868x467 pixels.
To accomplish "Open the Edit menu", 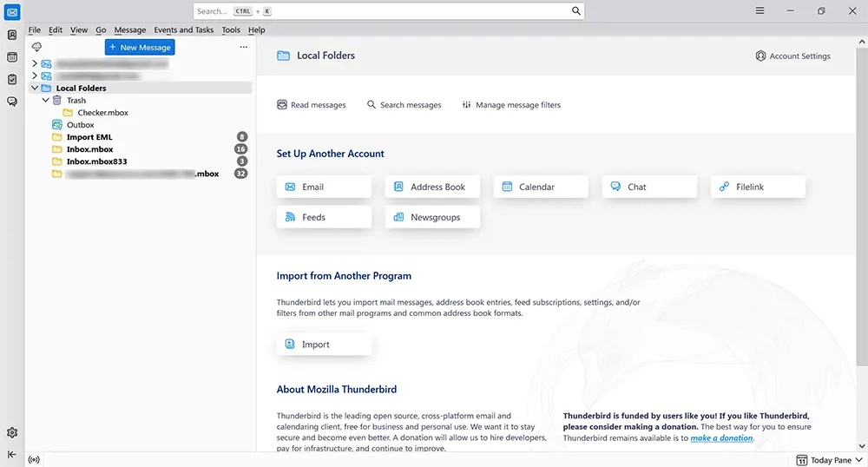I will pyautogui.click(x=56, y=30).
